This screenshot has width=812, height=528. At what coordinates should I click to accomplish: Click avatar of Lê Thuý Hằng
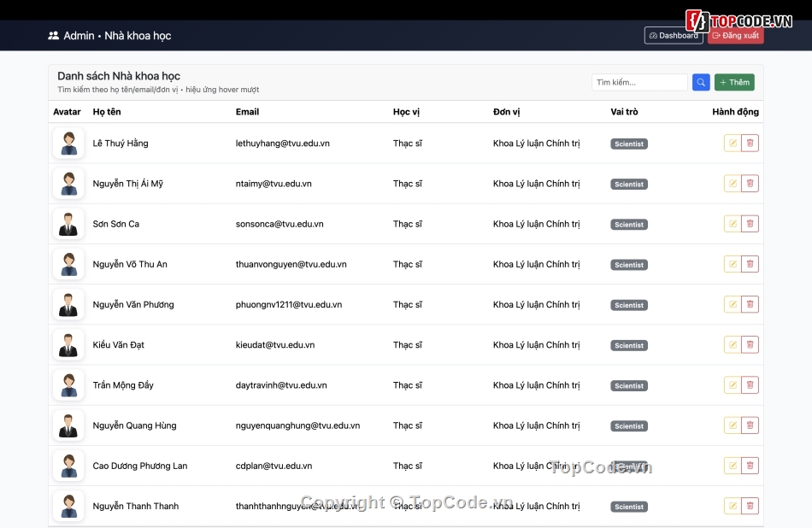[x=68, y=144]
